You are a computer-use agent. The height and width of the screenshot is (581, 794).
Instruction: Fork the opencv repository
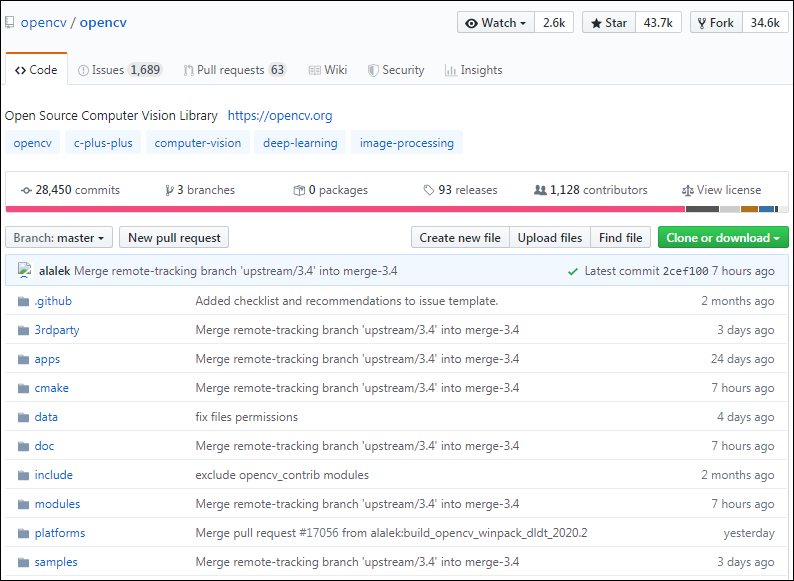717,23
